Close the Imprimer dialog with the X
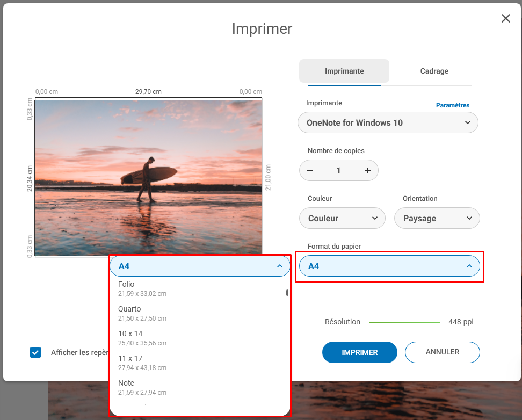Viewport: 522px width, 420px height. click(506, 18)
